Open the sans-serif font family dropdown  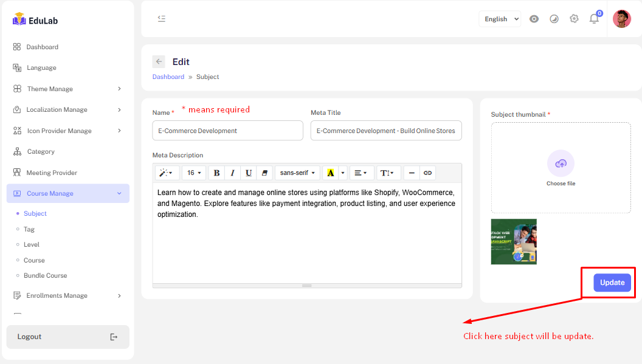coord(297,173)
